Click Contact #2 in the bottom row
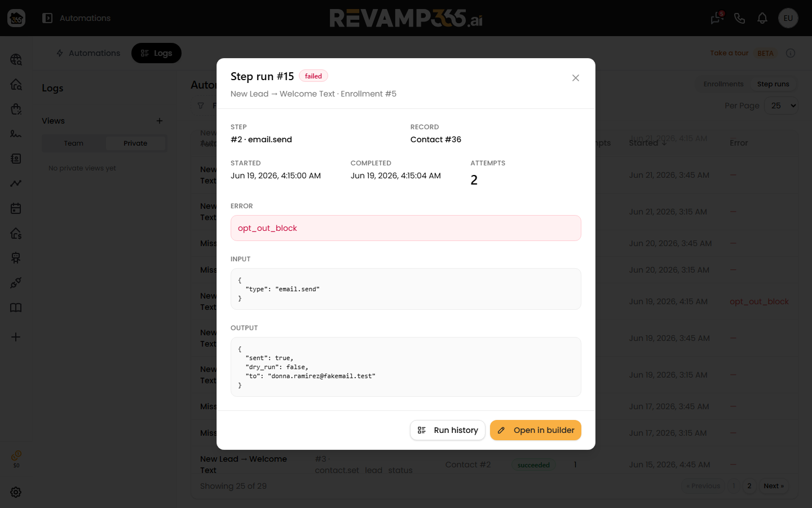This screenshot has height=508, width=812. click(x=468, y=465)
